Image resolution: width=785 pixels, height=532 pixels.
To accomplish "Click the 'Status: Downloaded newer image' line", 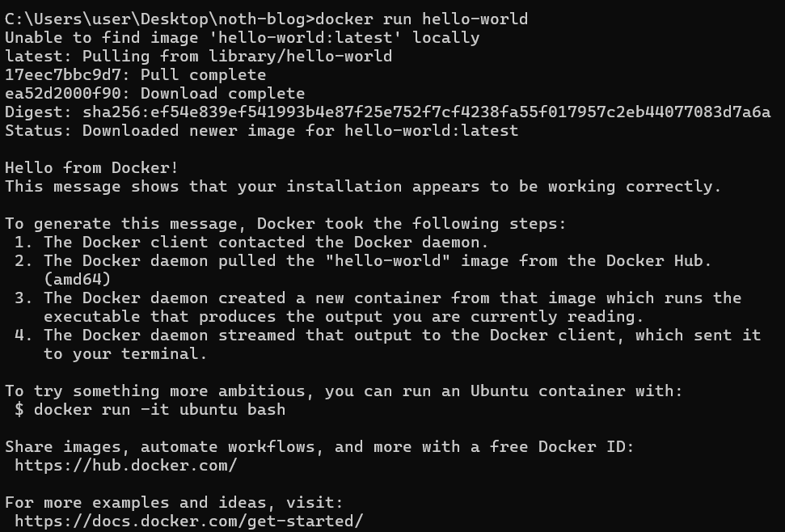I will (261, 130).
